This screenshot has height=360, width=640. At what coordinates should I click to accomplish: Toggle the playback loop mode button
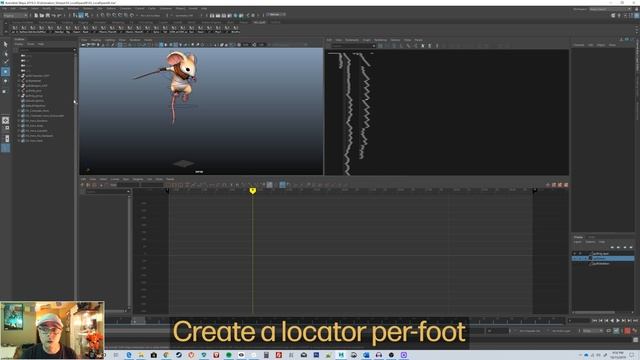point(609,331)
